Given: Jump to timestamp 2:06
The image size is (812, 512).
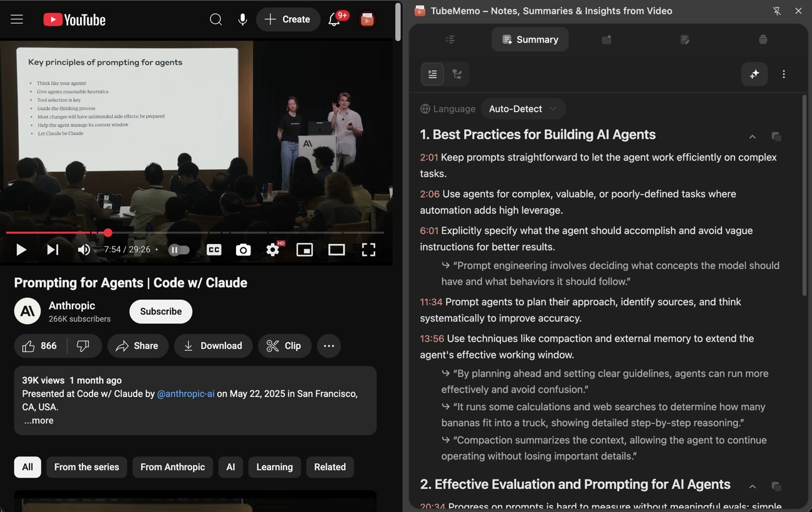Looking at the screenshot, I should point(430,194).
